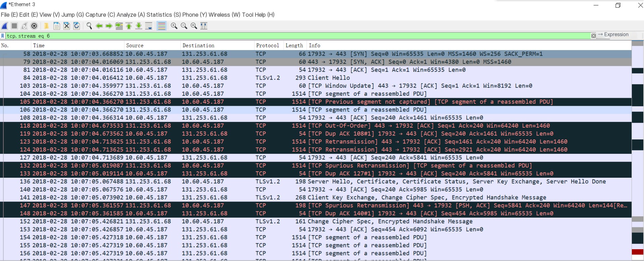This screenshot has width=644, height=261.
Task: Click the go to specified packet icon
Action: 119,26
